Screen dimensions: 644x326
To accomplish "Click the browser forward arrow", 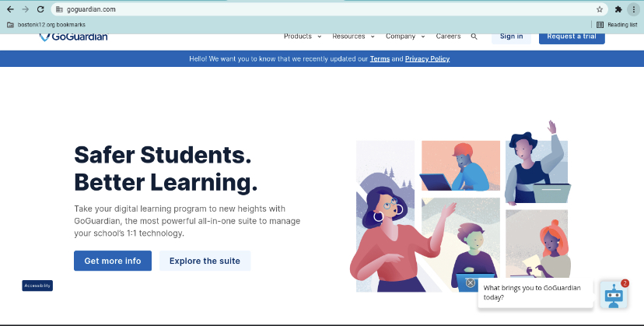I will point(26,9).
